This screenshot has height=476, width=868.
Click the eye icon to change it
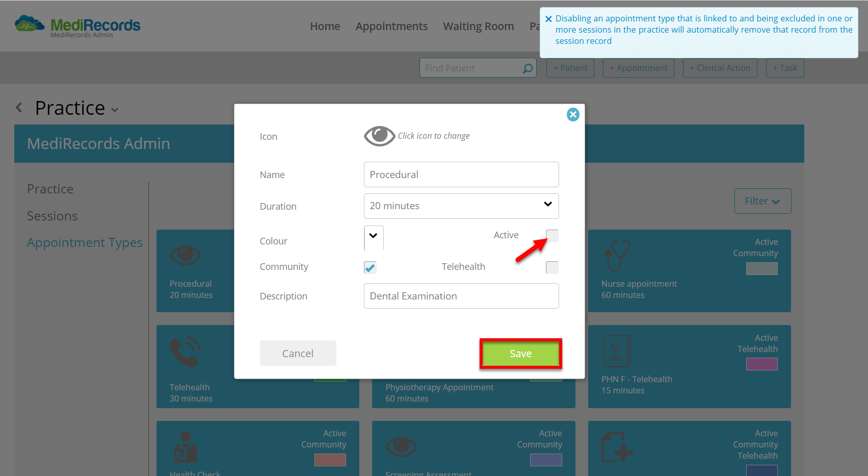pyautogui.click(x=379, y=136)
